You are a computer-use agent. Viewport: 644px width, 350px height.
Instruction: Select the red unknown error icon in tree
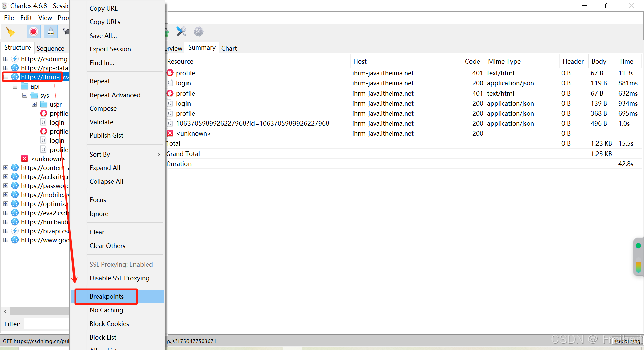(24, 159)
